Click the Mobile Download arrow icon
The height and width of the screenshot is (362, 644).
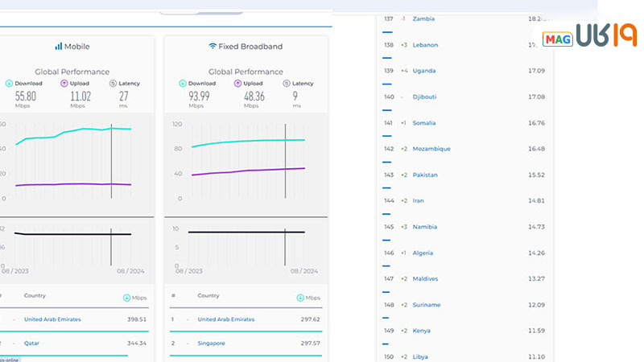click(x=9, y=83)
